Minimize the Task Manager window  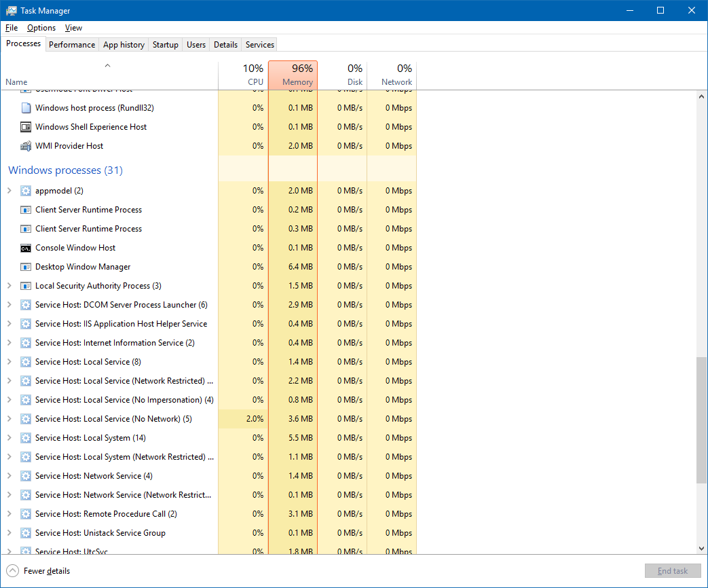(x=630, y=10)
